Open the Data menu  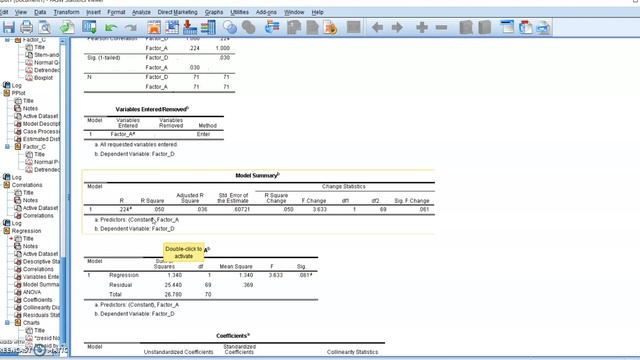point(40,12)
